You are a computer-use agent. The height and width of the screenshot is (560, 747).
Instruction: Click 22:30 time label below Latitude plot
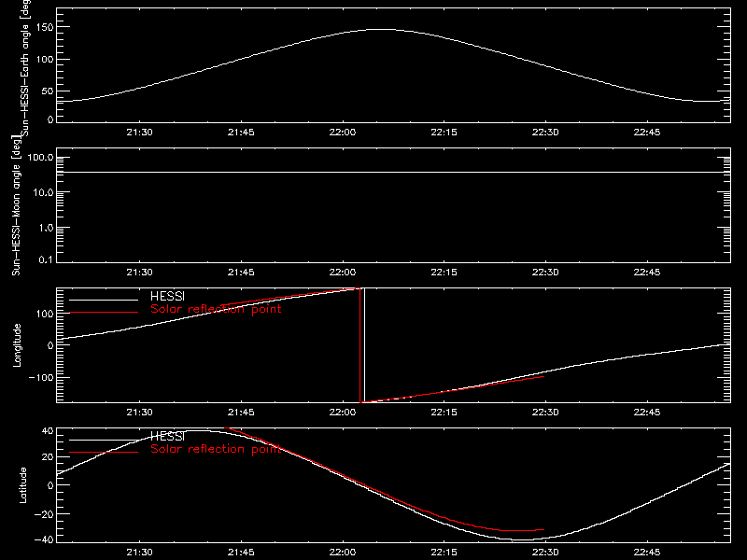[545, 552]
